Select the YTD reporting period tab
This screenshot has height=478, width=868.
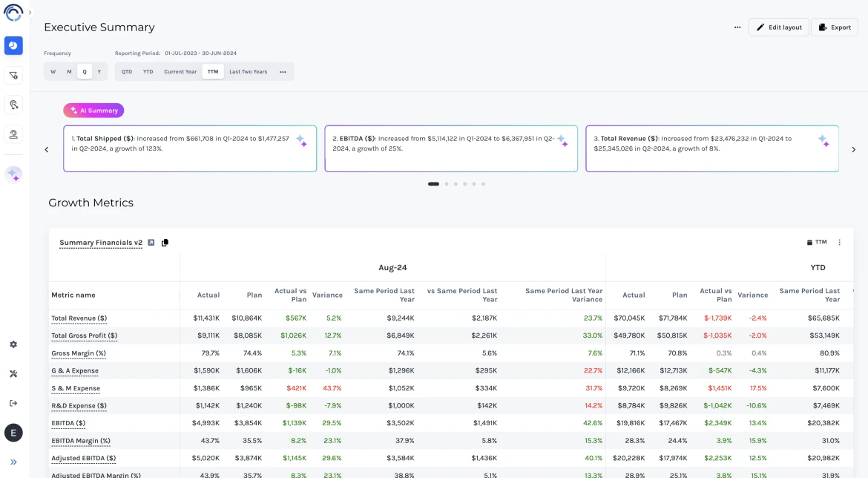(x=148, y=72)
